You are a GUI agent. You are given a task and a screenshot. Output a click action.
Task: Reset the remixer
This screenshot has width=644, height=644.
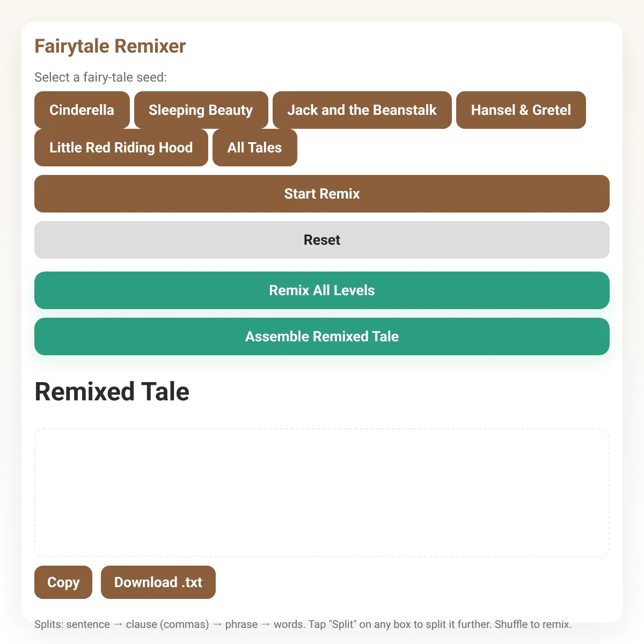click(322, 240)
